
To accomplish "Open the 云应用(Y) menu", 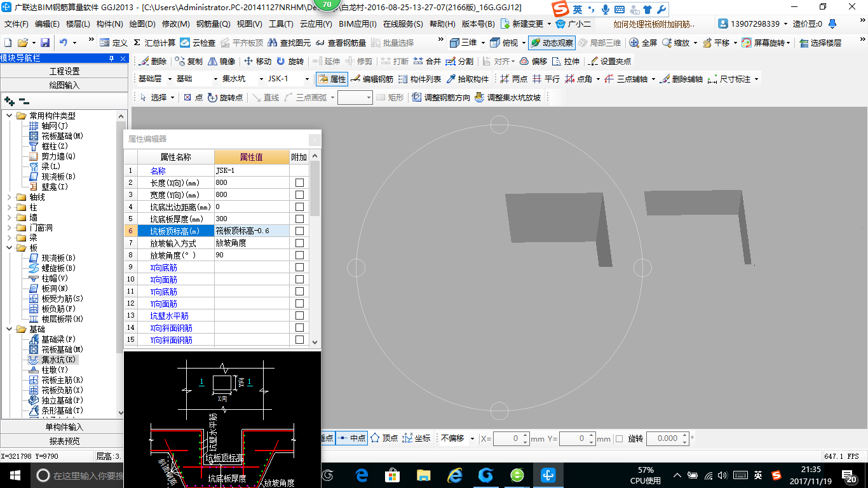I will click(316, 24).
